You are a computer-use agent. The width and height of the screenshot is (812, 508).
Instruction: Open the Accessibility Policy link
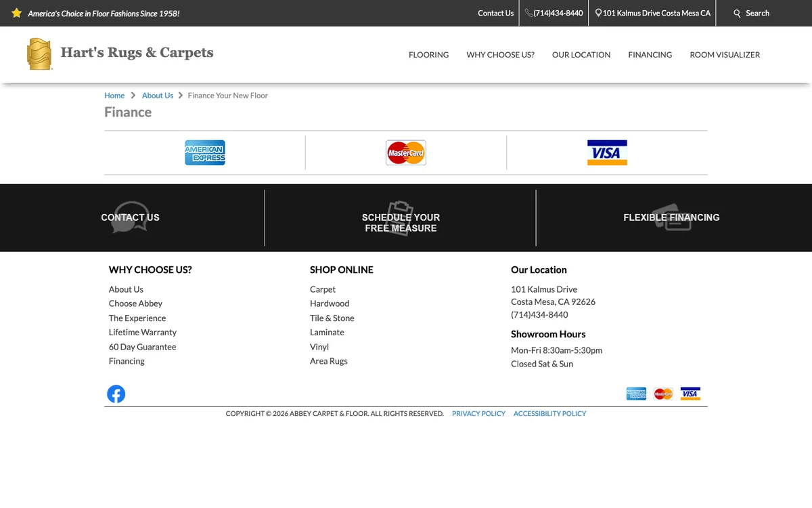pos(549,413)
